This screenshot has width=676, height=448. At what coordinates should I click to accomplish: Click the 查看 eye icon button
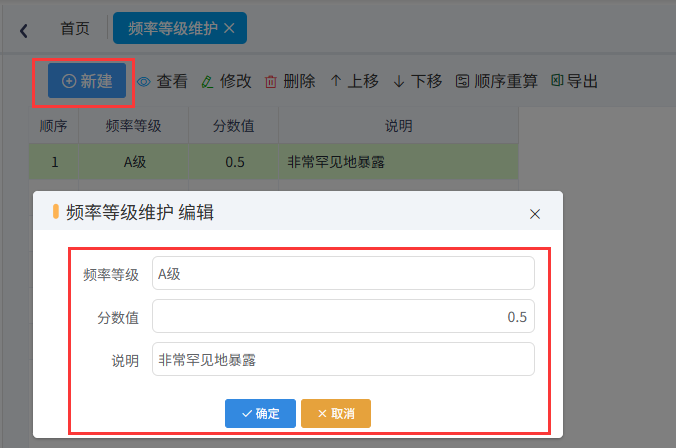162,81
